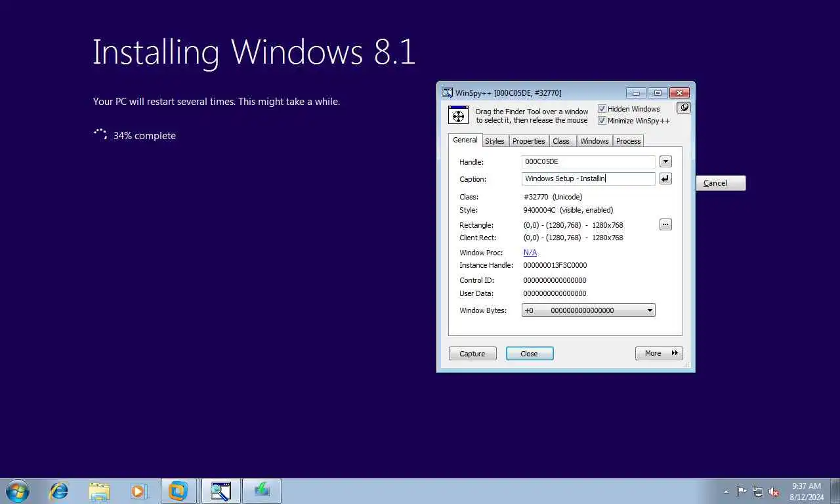Click the Close button in WinSpy++
The width and height of the screenshot is (840, 504).
coord(530,354)
